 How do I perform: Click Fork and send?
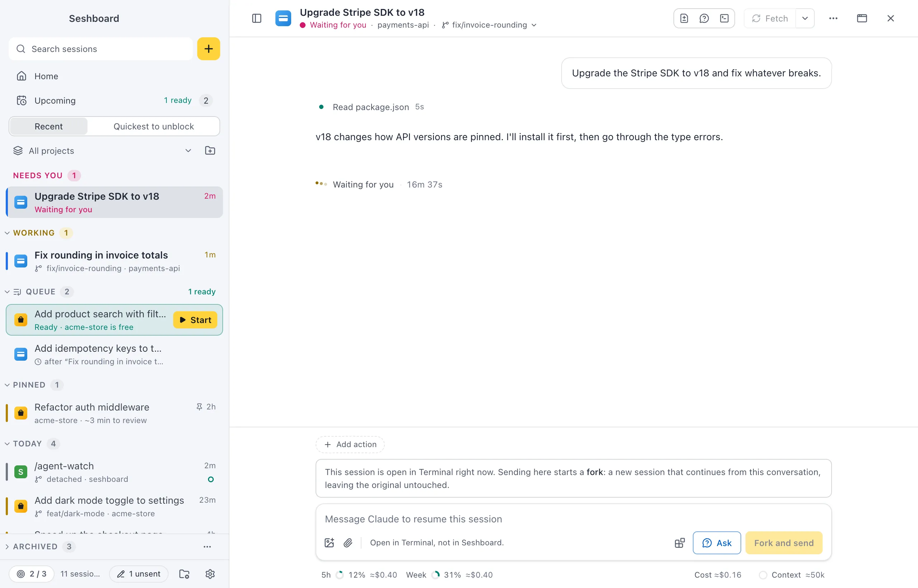click(784, 542)
